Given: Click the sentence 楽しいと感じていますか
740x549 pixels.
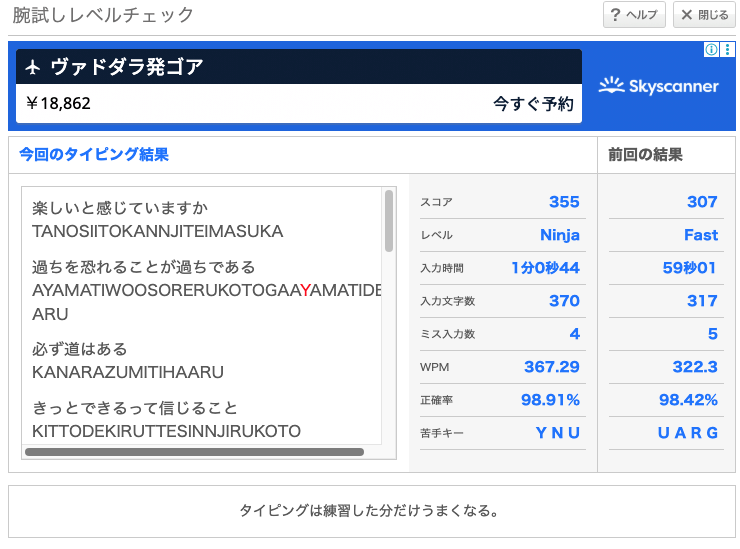Looking at the screenshot, I should [120, 208].
